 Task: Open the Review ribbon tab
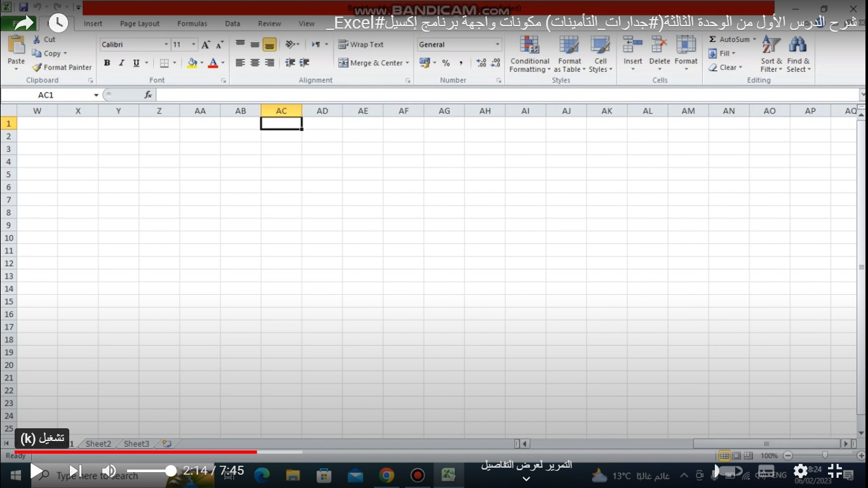coord(269,24)
